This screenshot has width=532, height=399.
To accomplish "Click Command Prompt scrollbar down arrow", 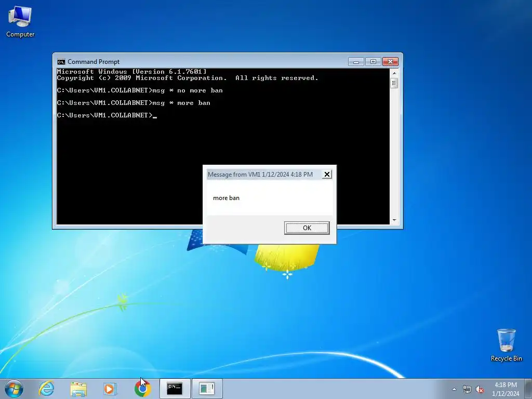I will click(394, 220).
